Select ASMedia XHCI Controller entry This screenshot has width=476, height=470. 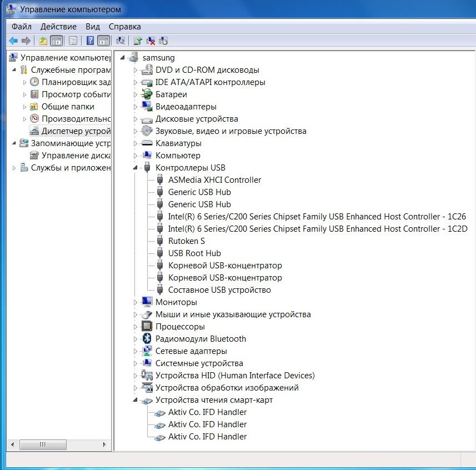(214, 180)
